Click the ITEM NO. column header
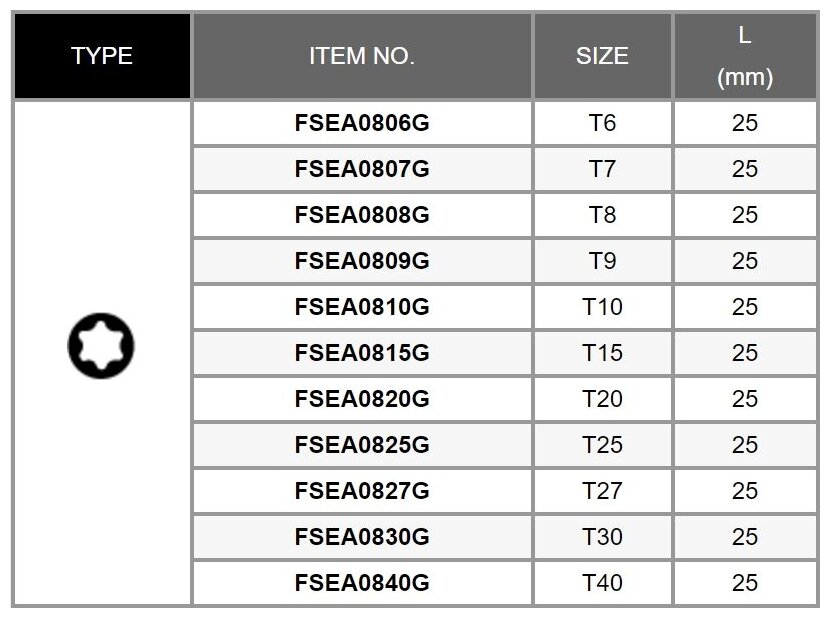This screenshot has width=830, height=618. coord(362,56)
